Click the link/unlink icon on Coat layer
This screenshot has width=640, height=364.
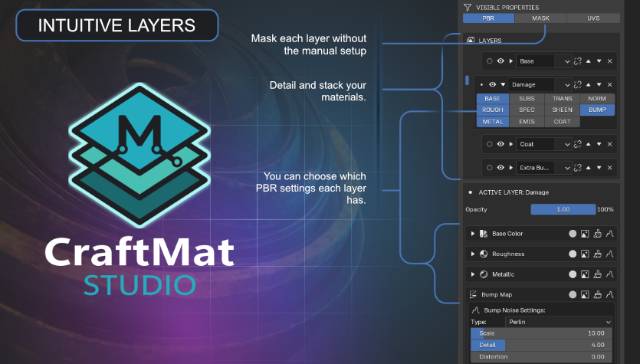click(578, 144)
